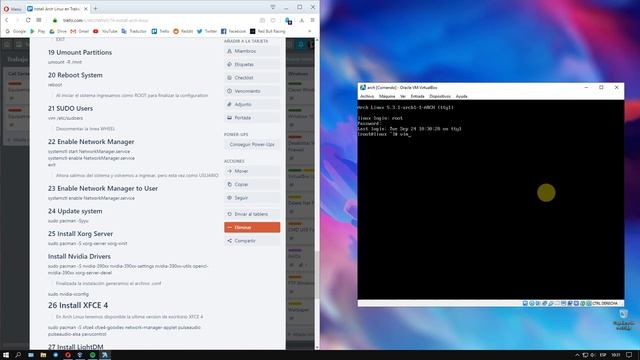Open the Twitter bookmark

pyautogui.click(x=207, y=31)
